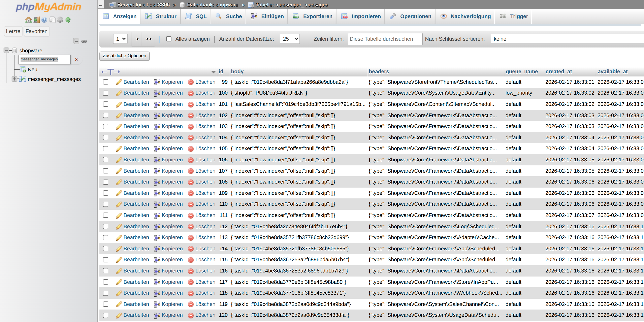Click the home icon in the sidebar

(x=29, y=20)
